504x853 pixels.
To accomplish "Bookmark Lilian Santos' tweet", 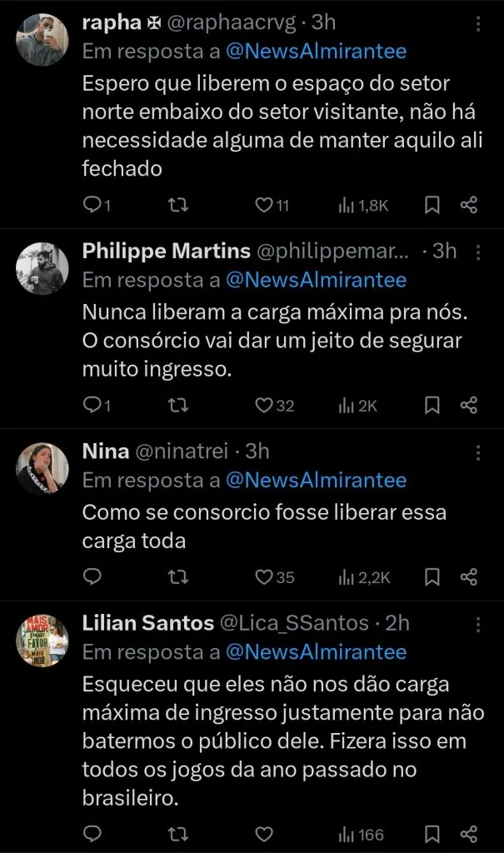I will pos(432,834).
